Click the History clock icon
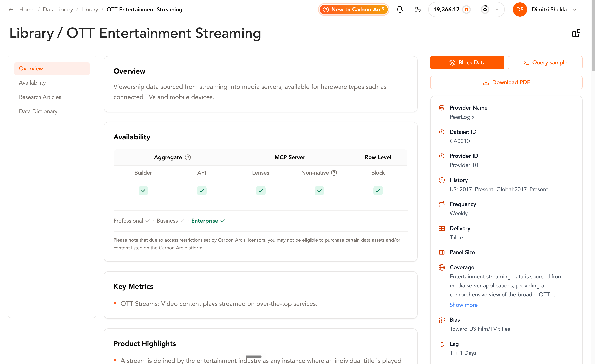This screenshot has height=364, width=595. tap(442, 180)
